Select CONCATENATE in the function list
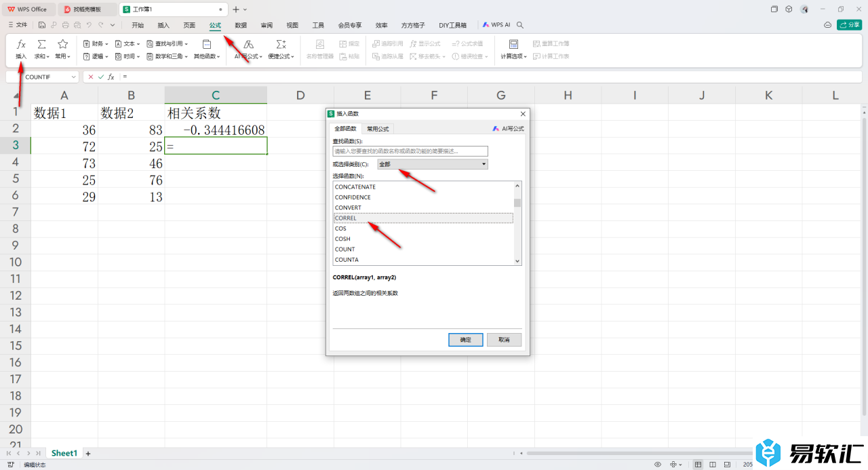Viewport: 868px width, 470px height. [x=423, y=187]
